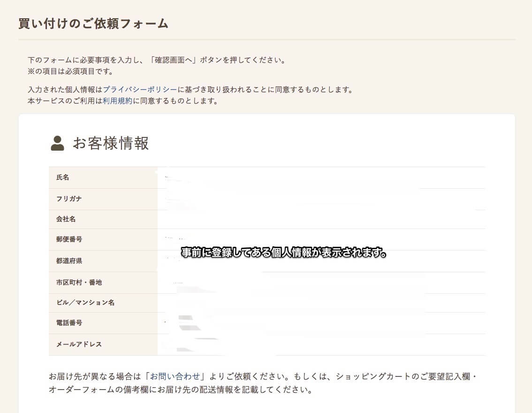The height and width of the screenshot is (413, 532).
Task: Click the メールアドレス row label
Action: point(79,344)
